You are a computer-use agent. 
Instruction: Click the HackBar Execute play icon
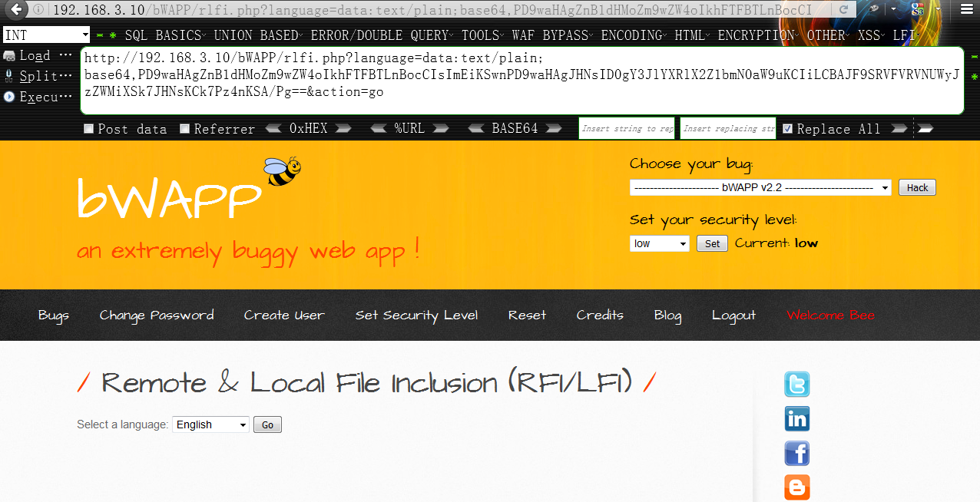[x=9, y=97]
